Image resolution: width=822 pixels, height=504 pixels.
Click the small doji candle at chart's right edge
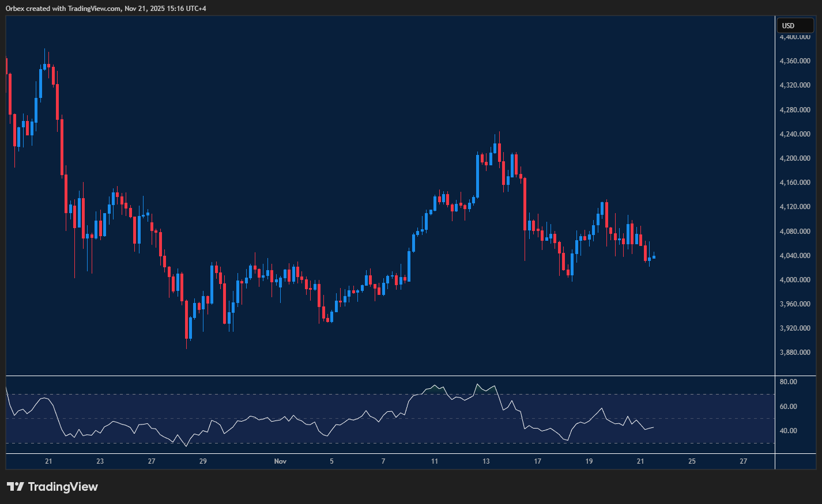point(653,257)
